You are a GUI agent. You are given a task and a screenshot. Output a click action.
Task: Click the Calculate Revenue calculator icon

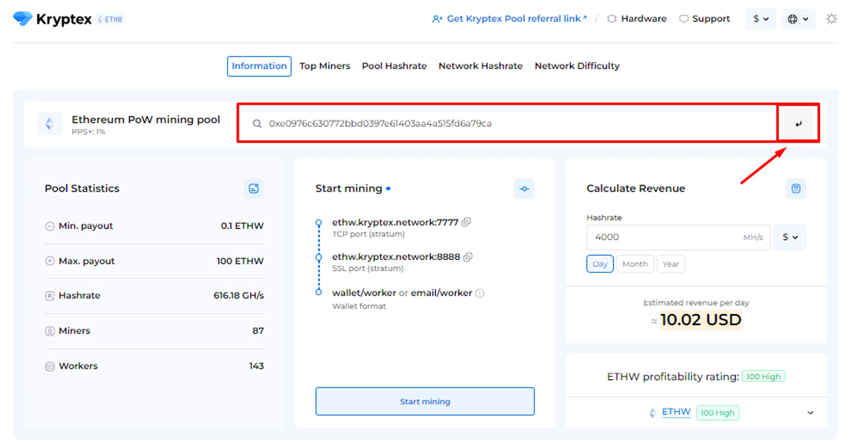pyautogui.click(x=796, y=188)
